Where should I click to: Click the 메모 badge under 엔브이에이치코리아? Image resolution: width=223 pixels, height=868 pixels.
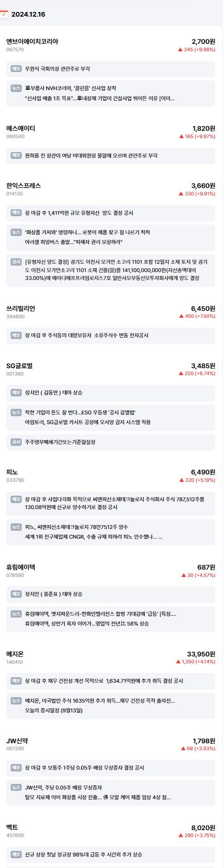16,68
